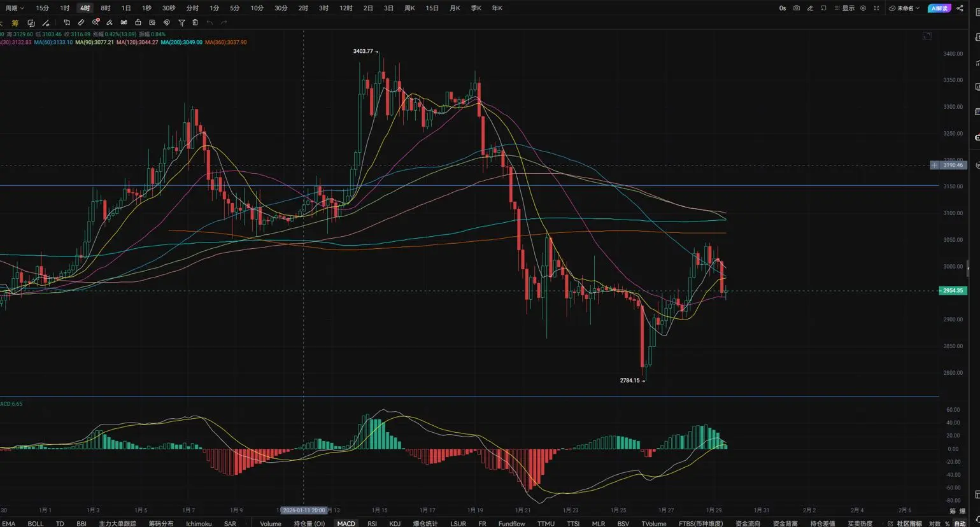Click the 3403.77 high price label
980x527 pixels.
point(363,51)
